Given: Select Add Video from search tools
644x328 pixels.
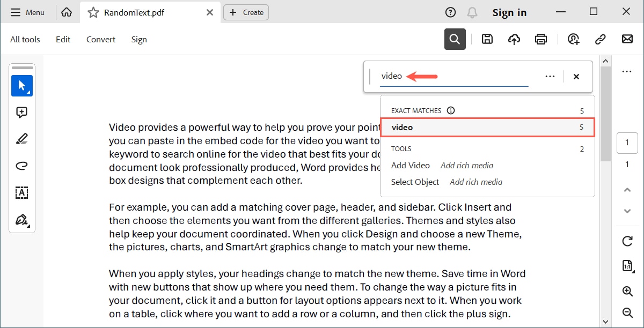Looking at the screenshot, I should [411, 165].
